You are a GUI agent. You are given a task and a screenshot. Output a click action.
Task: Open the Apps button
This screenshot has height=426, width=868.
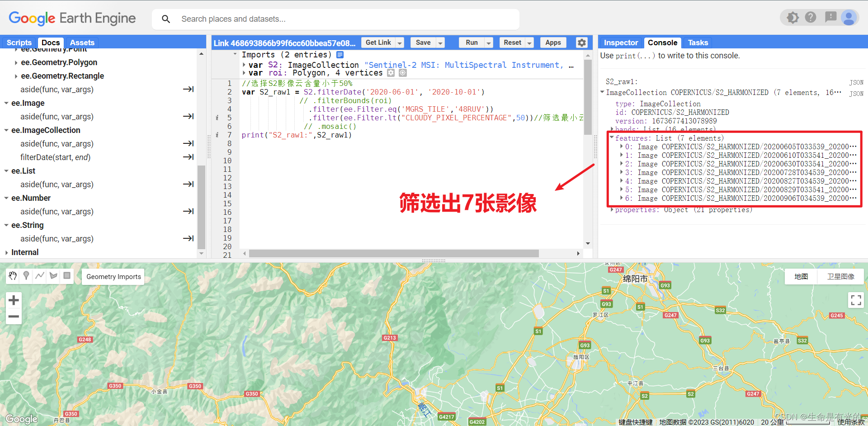coord(553,43)
